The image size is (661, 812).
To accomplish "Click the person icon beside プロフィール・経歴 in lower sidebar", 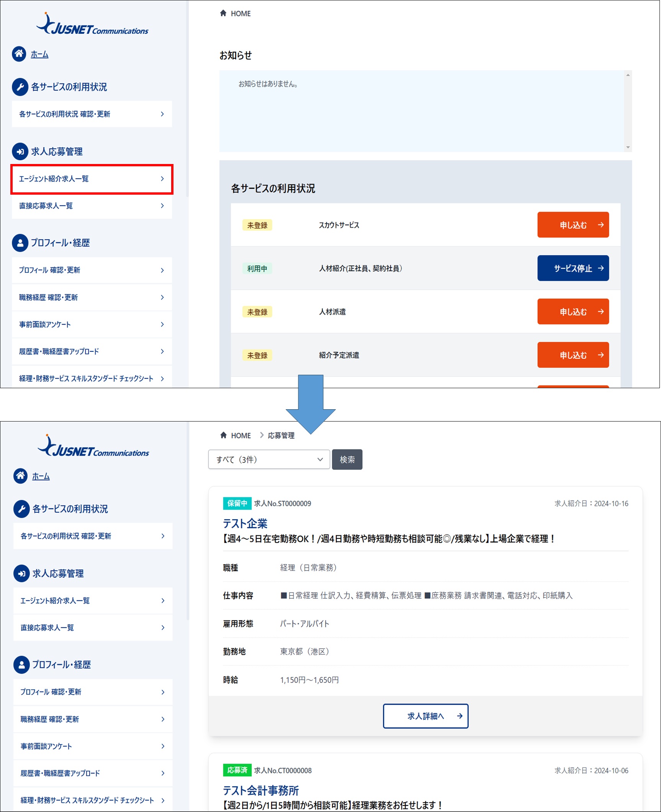I will [21, 665].
